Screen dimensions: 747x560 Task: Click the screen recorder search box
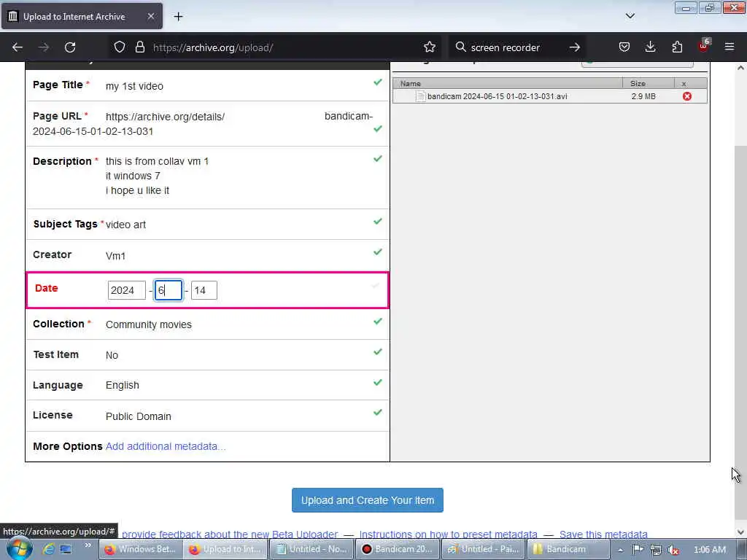(x=517, y=47)
